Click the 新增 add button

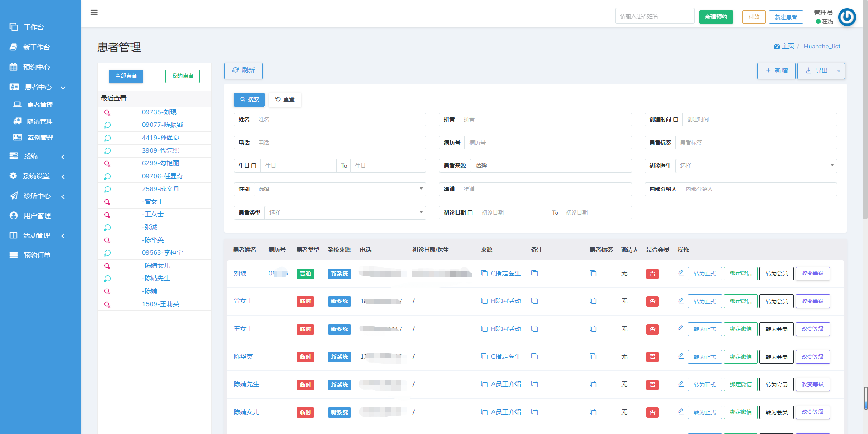coord(776,71)
